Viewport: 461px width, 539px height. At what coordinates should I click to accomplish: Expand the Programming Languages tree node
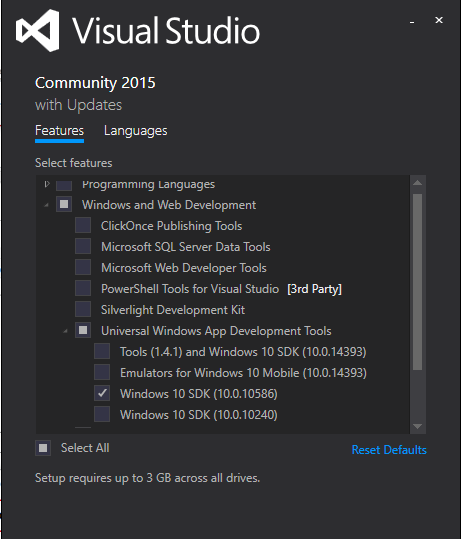point(47,184)
